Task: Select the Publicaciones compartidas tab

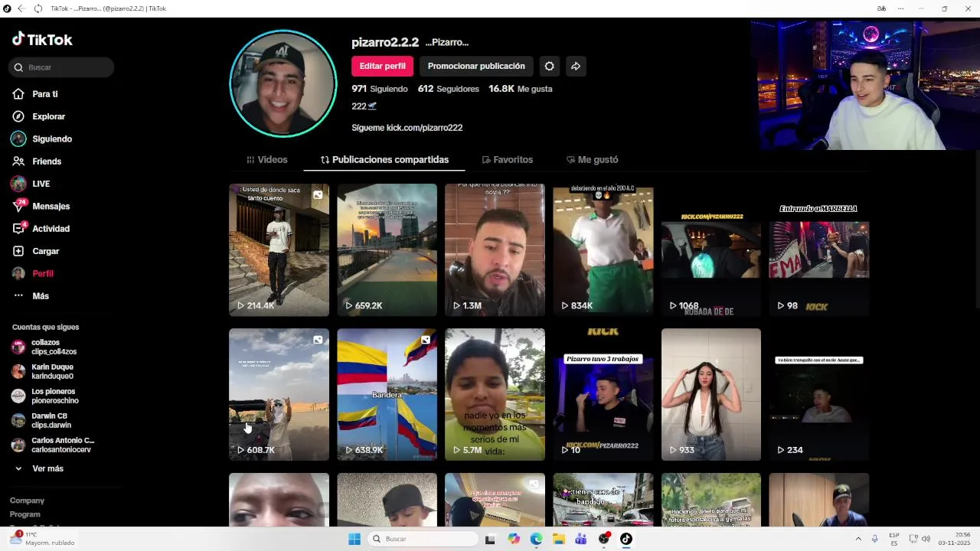Action: [384, 160]
